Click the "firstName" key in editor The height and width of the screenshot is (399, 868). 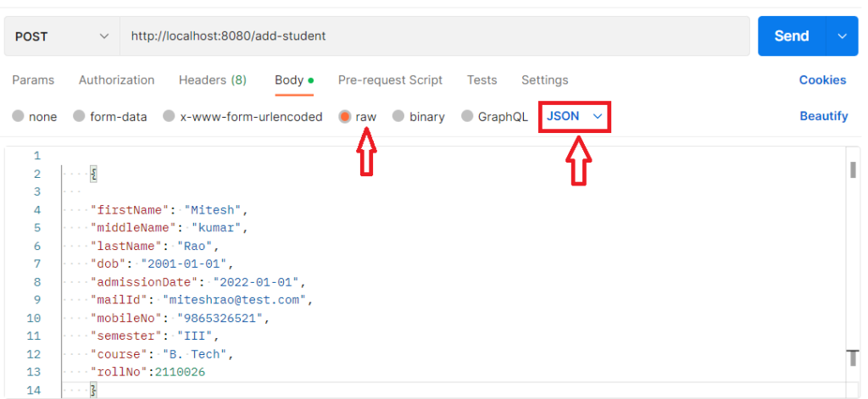(x=130, y=210)
